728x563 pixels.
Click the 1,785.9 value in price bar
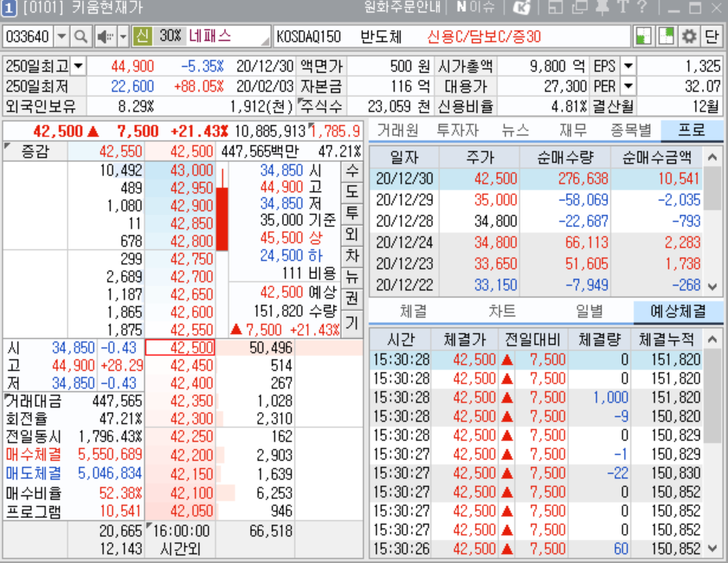(335, 132)
